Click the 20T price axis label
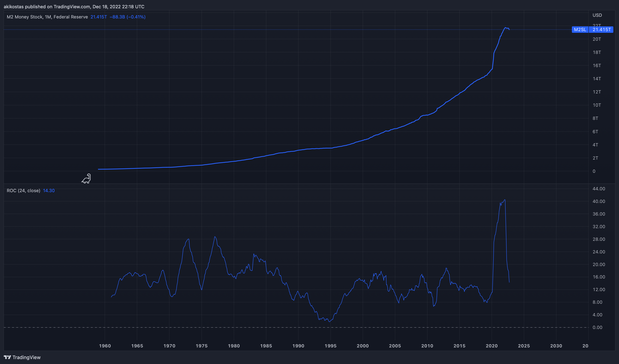Screen dimensions: 619x364 (597, 39)
